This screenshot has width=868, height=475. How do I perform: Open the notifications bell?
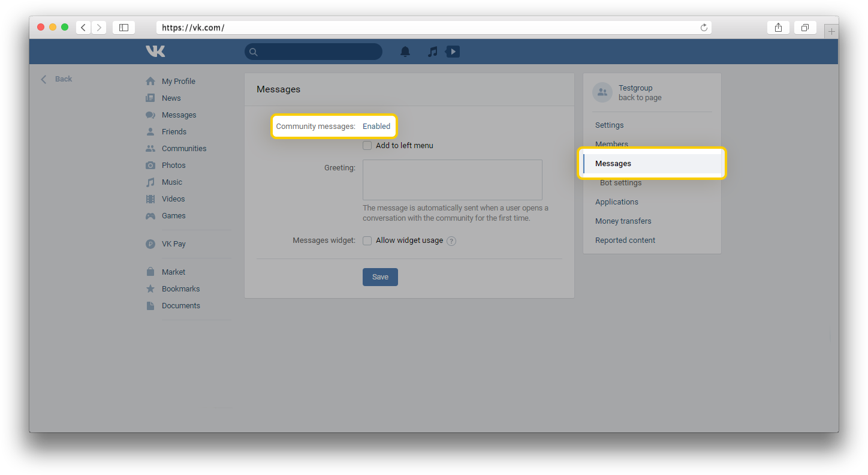(405, 52)
